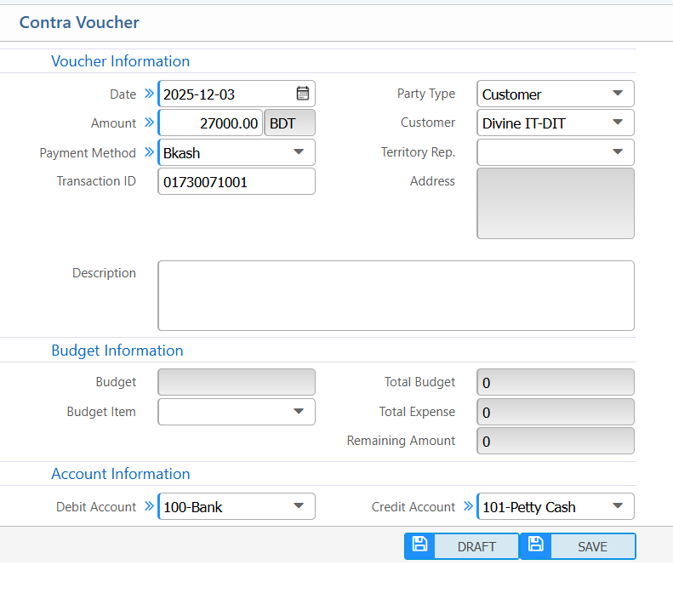Click the floppy disk icon on DRAFT button

(x=419, y=545)
